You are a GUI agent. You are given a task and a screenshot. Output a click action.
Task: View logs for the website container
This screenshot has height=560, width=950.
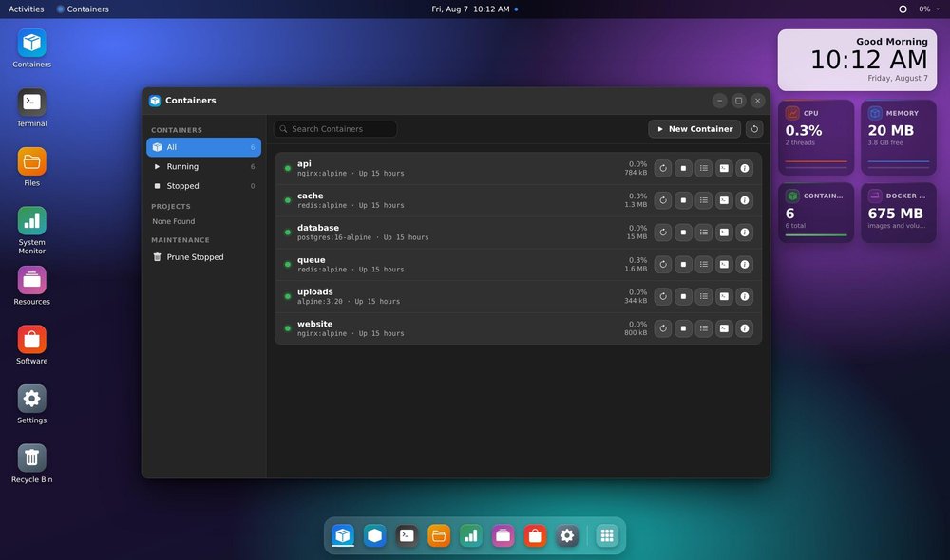click(703, 328)
